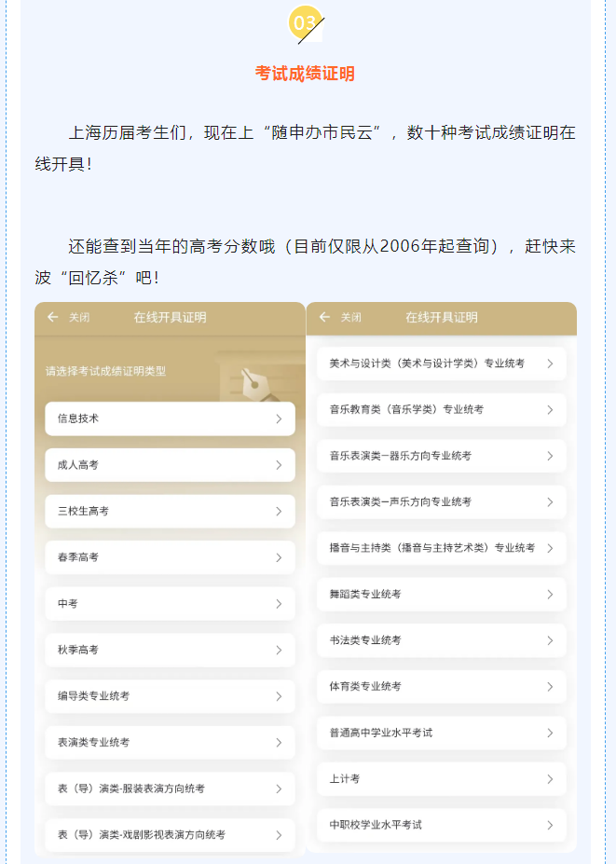Click the arrow icon on 音乐教育类 row
Screen dimensions: 616x864
[550, 409]
